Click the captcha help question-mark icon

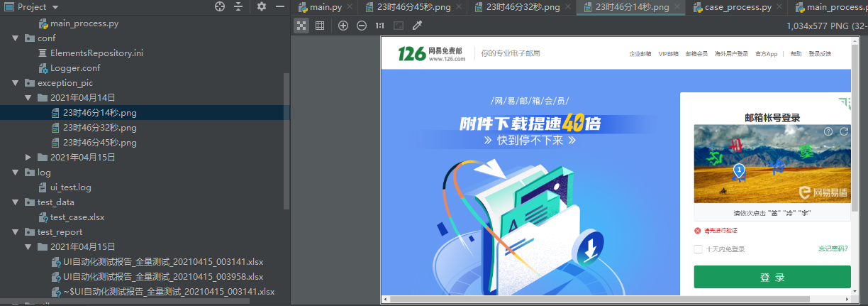828,131
